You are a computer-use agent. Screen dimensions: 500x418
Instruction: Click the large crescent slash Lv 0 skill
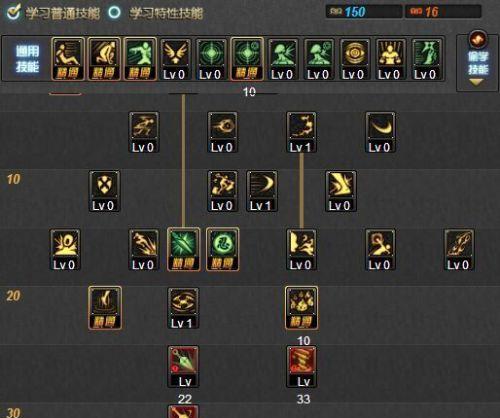click(380, 132)
